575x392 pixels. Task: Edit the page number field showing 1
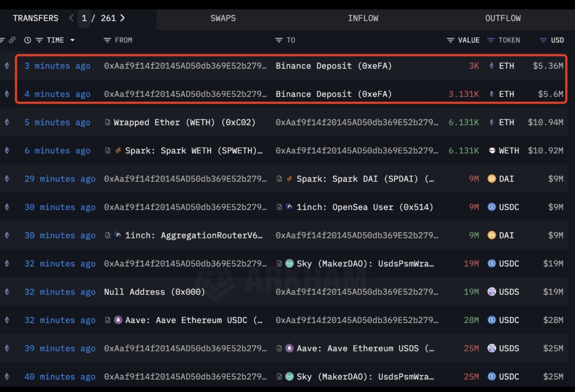[x=84, y=18]
